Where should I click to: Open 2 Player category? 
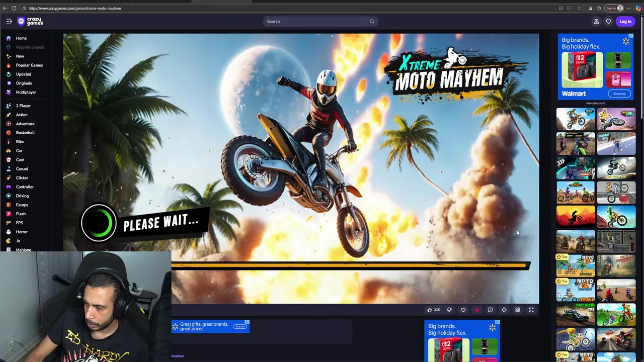click(23, 106)
